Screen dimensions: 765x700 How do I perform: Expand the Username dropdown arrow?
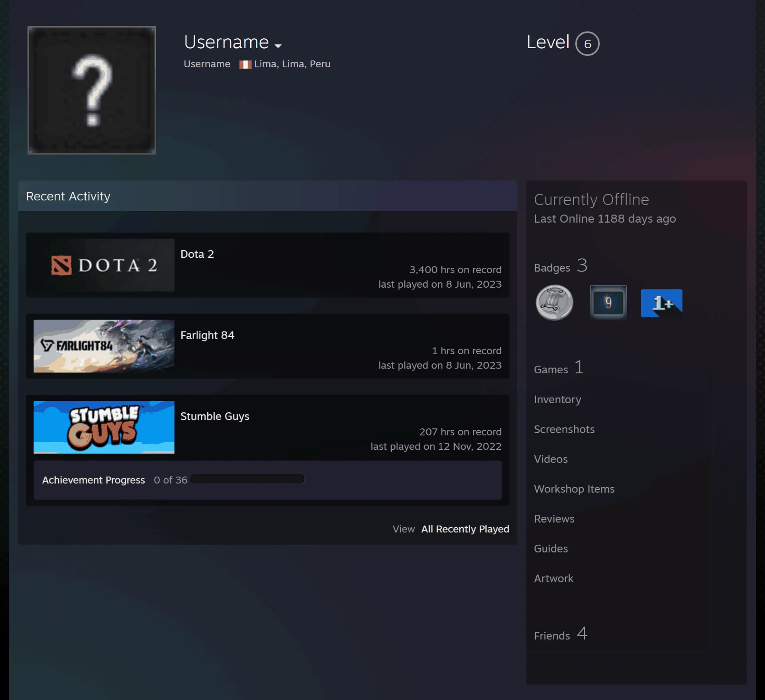click(x=278, y=46)
